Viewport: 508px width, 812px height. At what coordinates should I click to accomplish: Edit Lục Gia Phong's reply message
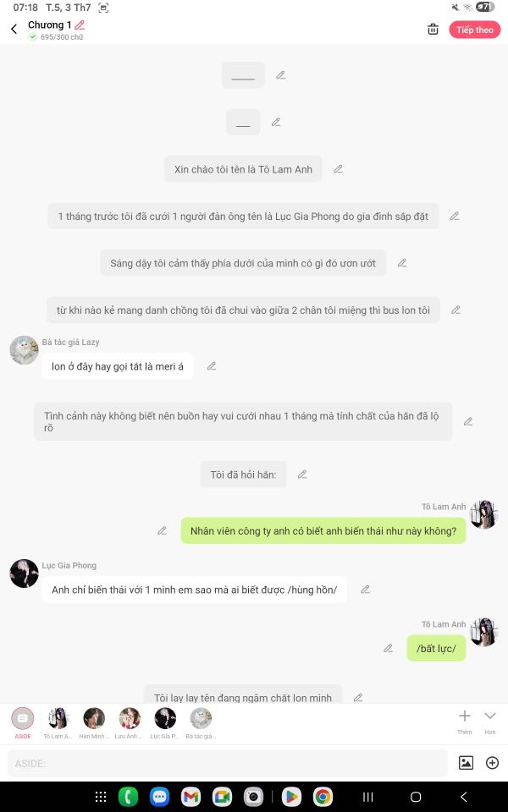click(365, 590)
